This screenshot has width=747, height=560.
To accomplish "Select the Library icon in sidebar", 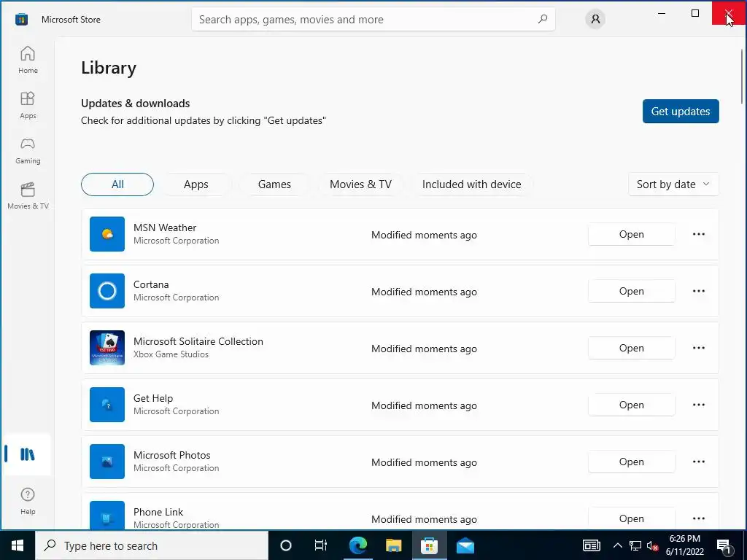I will click(x=28, y=454).
